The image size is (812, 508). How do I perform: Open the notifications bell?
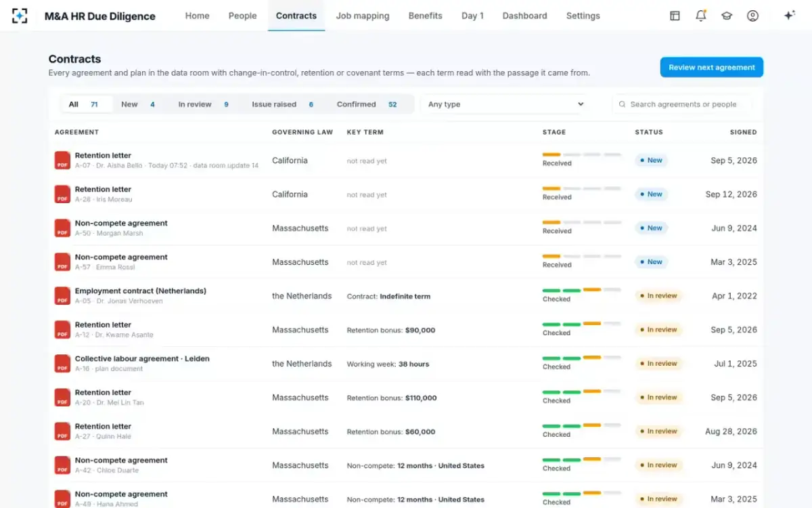coord(701,16)
